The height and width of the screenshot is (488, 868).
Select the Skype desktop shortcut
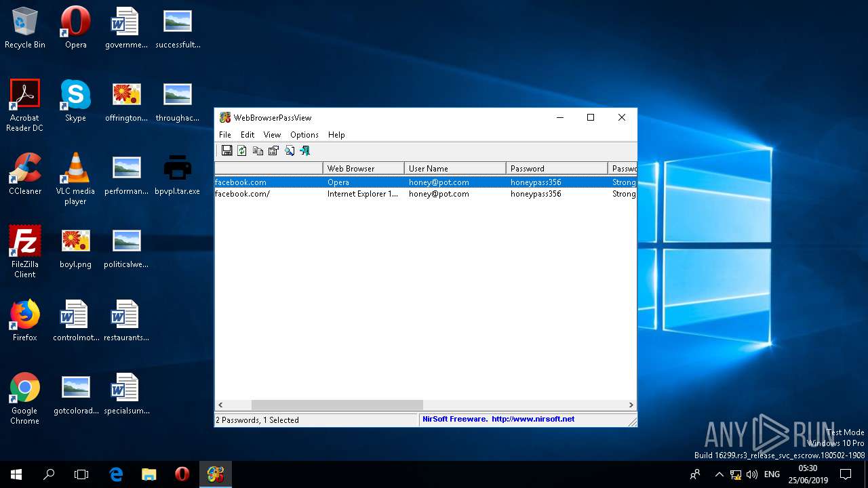click(x=75, y=101)
